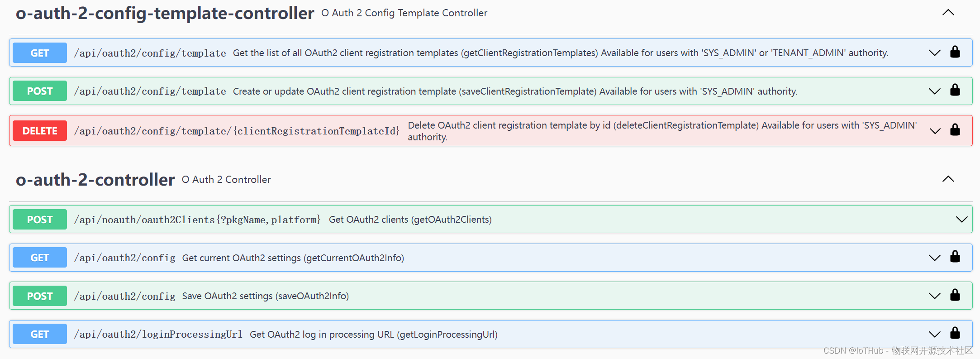Click POST badge for /api/oauth2/config

40,296
